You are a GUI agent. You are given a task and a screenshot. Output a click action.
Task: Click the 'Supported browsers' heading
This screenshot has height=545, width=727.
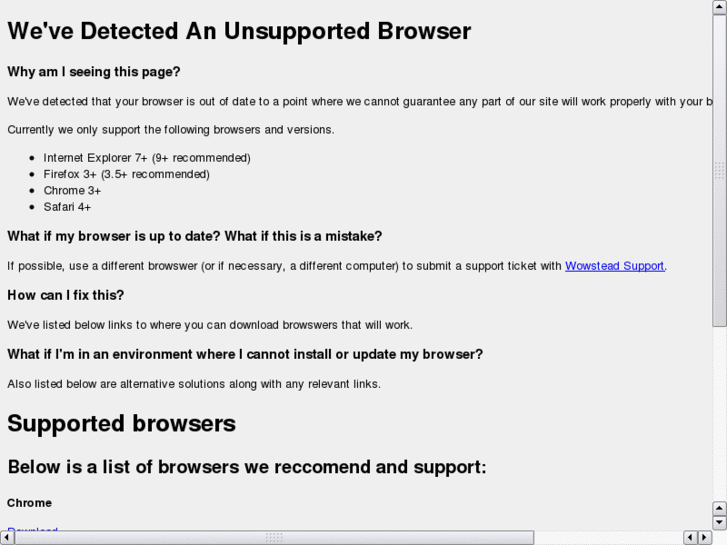pyautogui.click(x=121, y=423)
